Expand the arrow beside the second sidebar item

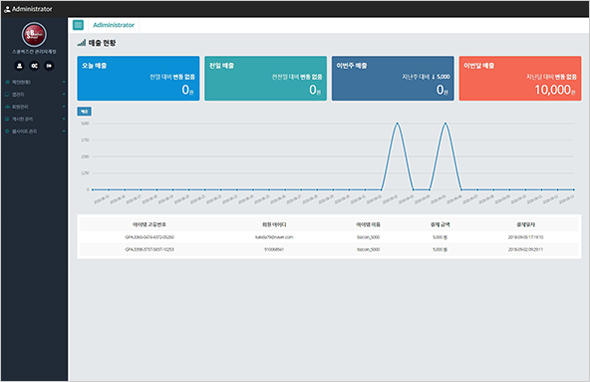pyautogui.click(x=64, y=94)
